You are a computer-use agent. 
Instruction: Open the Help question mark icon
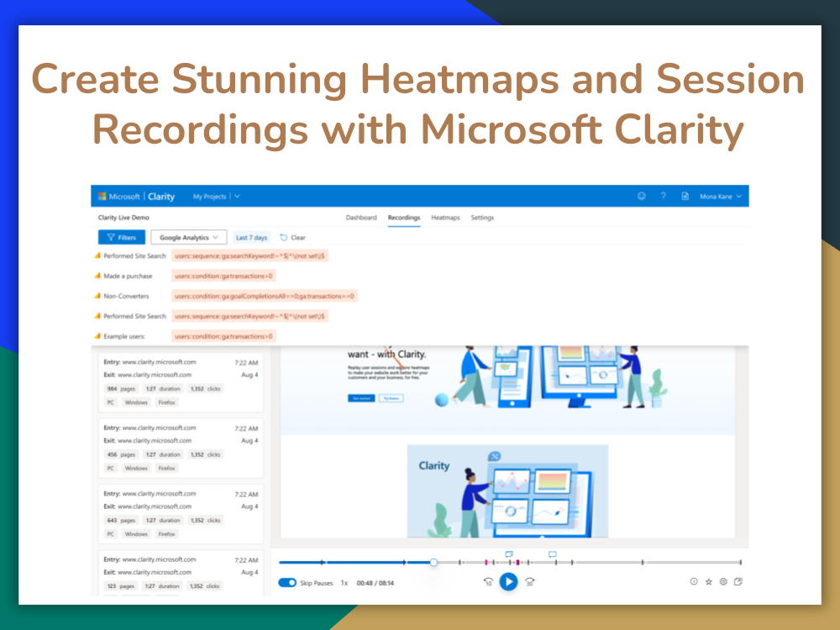(664, 195)
